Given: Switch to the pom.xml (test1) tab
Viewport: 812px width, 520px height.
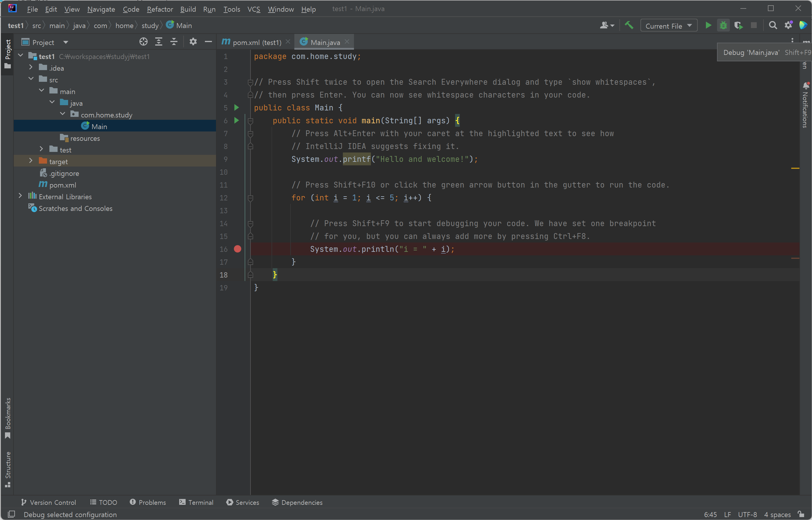Looking at the screenshot, I should [x=256, y=42].
